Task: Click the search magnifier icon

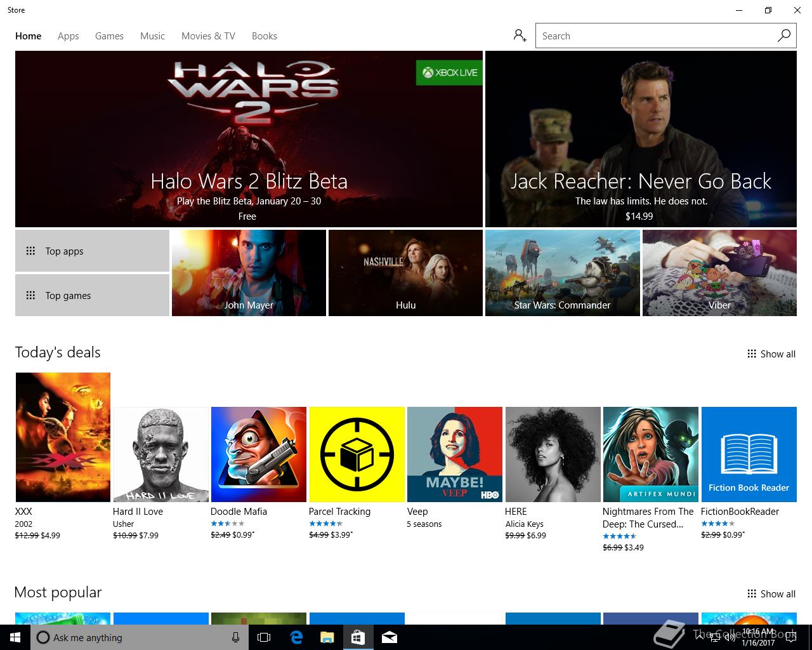Action: tap(784, 36)
